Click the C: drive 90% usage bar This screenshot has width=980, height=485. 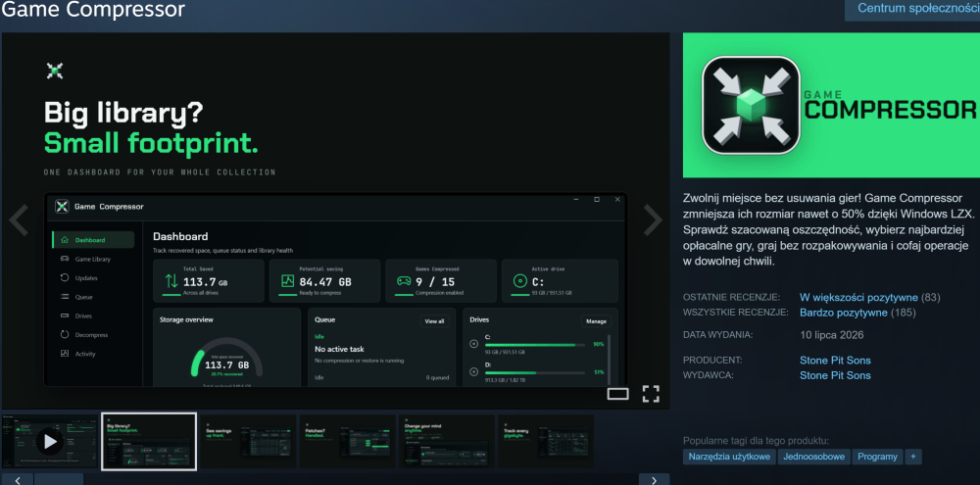(535, 345)
